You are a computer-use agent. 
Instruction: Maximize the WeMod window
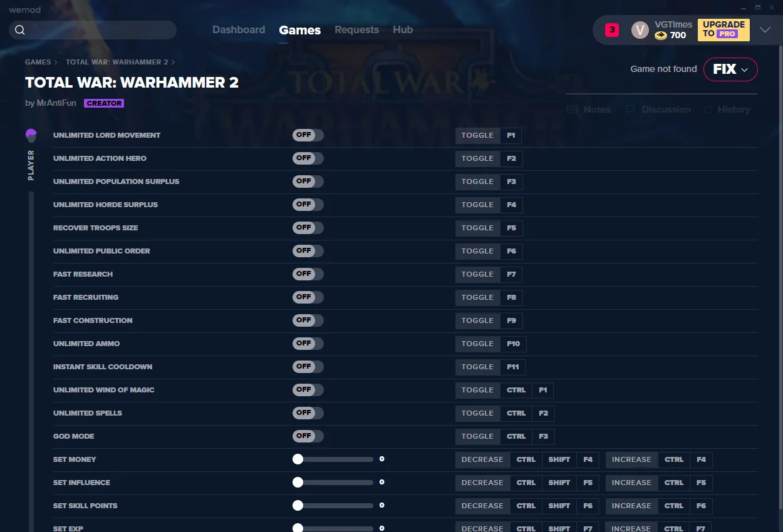757,8
